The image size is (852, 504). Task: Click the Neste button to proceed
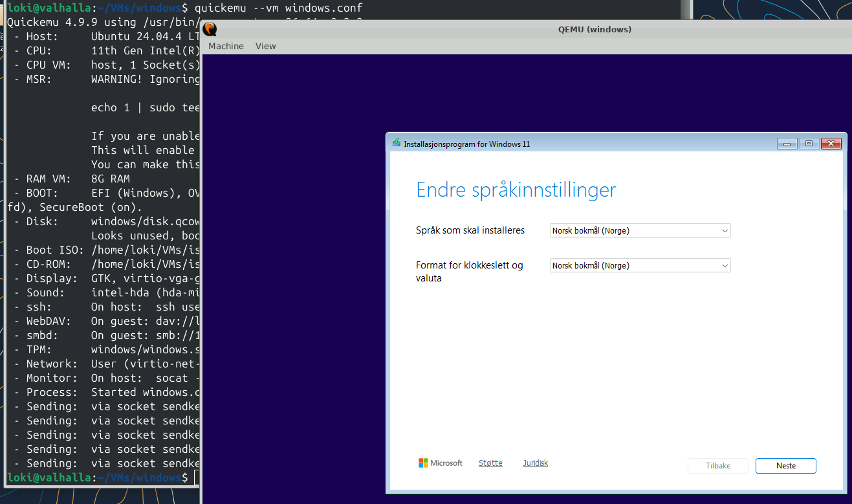(785, 465)
